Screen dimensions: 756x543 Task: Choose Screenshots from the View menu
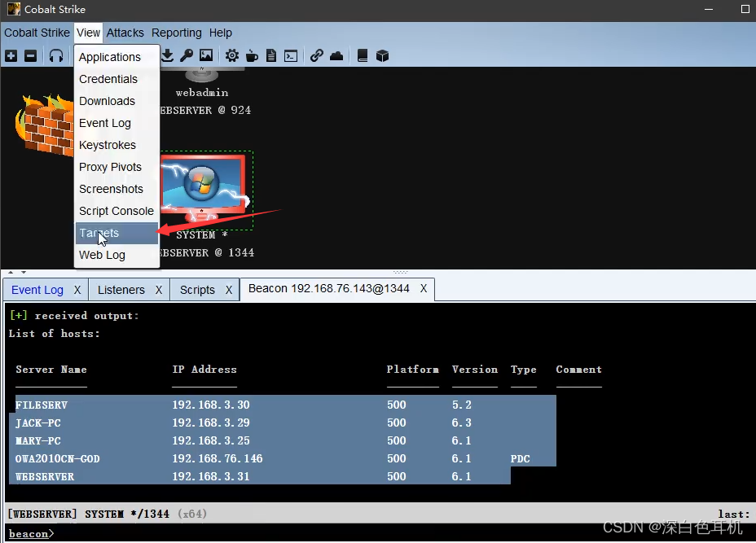(x=116, y=190)
